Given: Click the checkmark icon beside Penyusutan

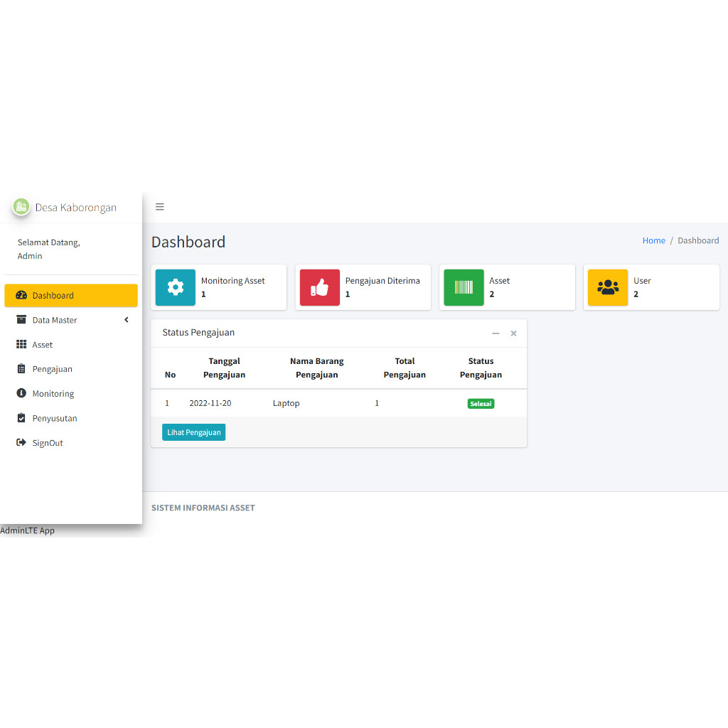Looking at the screenshot, I should tap(21, 418).
